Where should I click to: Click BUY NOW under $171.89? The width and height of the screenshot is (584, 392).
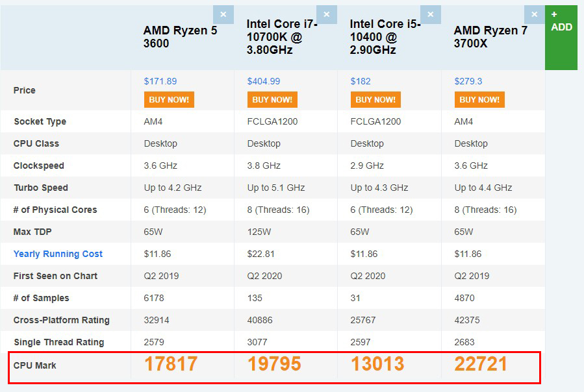pos(169,100)
